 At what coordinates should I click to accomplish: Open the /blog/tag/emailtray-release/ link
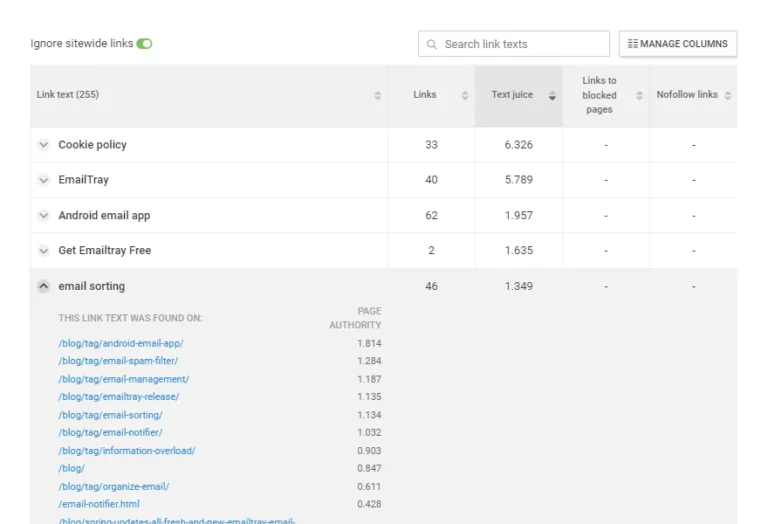(x=118, y=397)
